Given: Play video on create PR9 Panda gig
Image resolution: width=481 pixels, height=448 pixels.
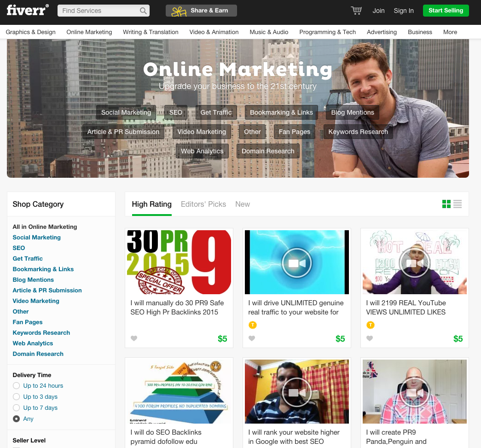Looking at the screenshot, I should pyautogui.click(x=414, y=392).
